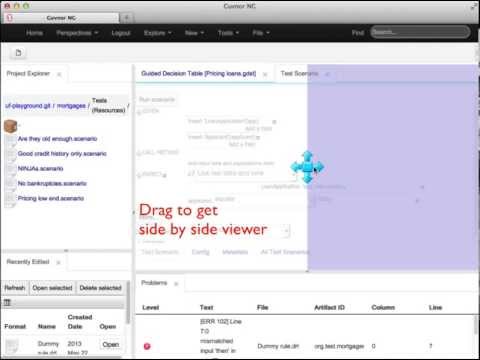Close the Recently Edited panel
The image size is (480, 360).
[x=58, y=262]
